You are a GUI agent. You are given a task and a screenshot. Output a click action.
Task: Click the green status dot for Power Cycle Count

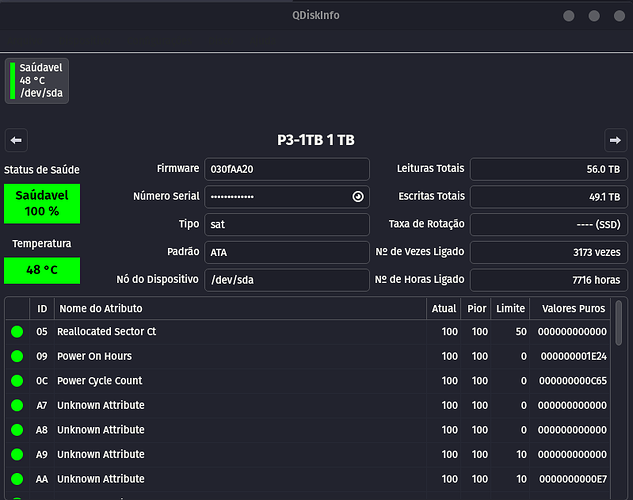pyautogui.click(x=17, y=381)
